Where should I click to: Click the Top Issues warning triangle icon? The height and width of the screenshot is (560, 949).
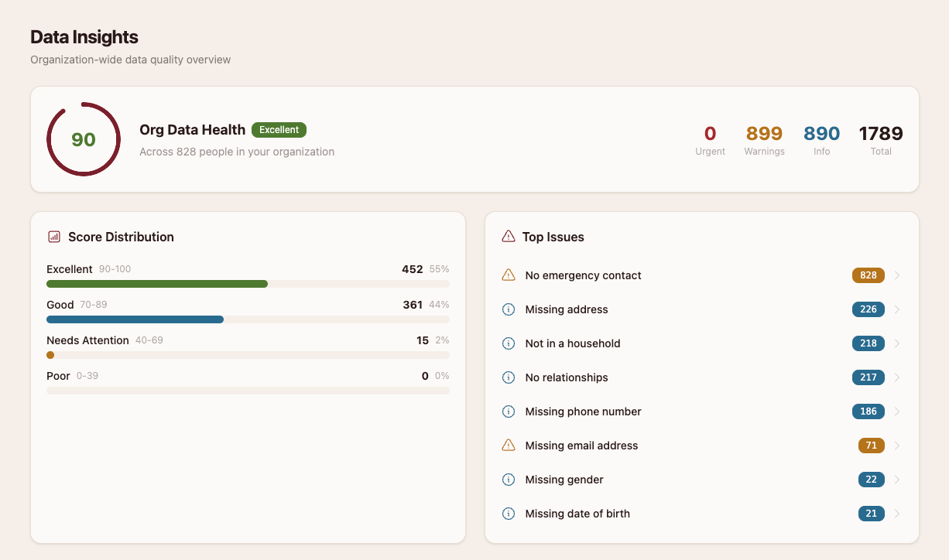click(x=509, y=237)
